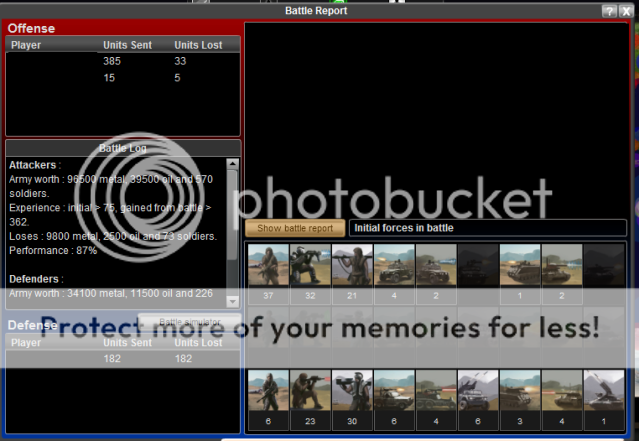
Task: Select the offense row with 385 units sent
Action: point(123,61)
